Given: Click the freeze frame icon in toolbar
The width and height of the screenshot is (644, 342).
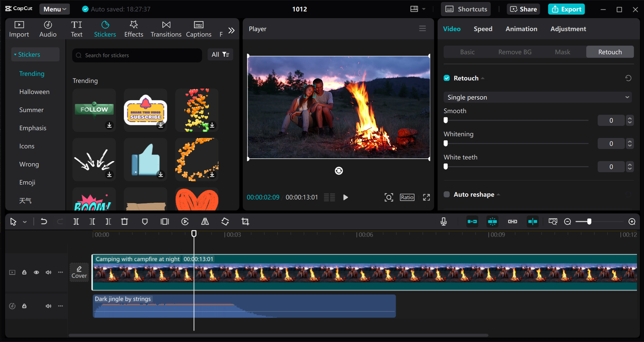Looking at the screenshot, I should [165, 222].
